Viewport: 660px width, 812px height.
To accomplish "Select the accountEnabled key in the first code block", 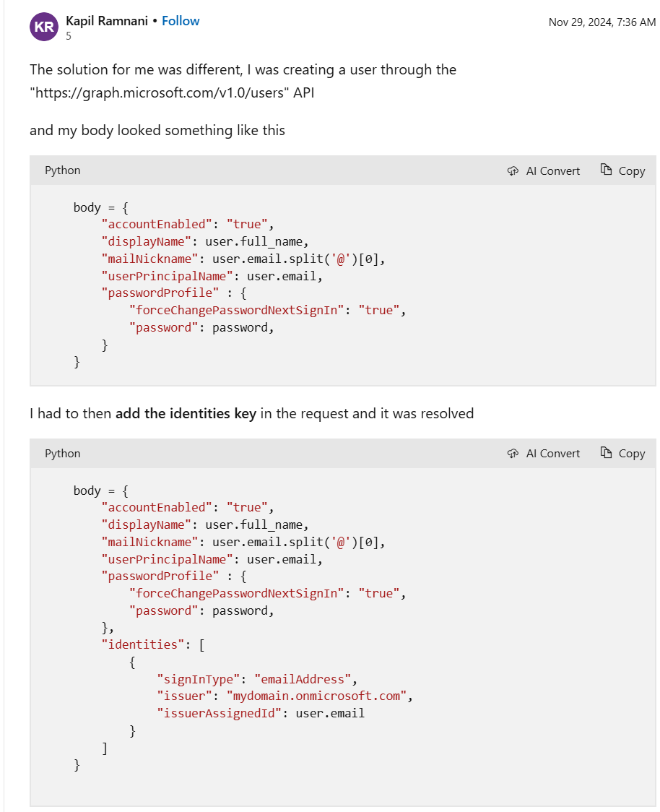I will tap(156, 224).
